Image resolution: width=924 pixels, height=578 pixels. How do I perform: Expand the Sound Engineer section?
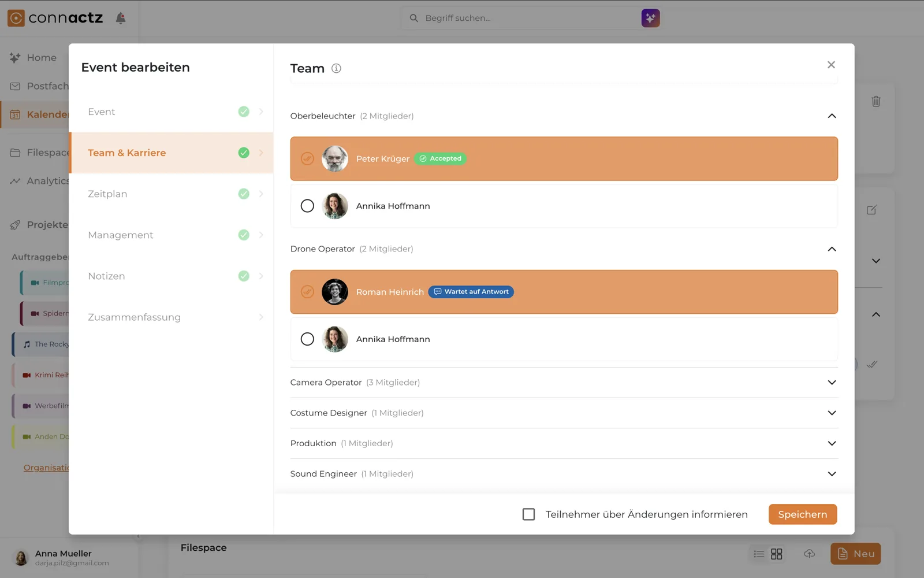click(832, 474)
